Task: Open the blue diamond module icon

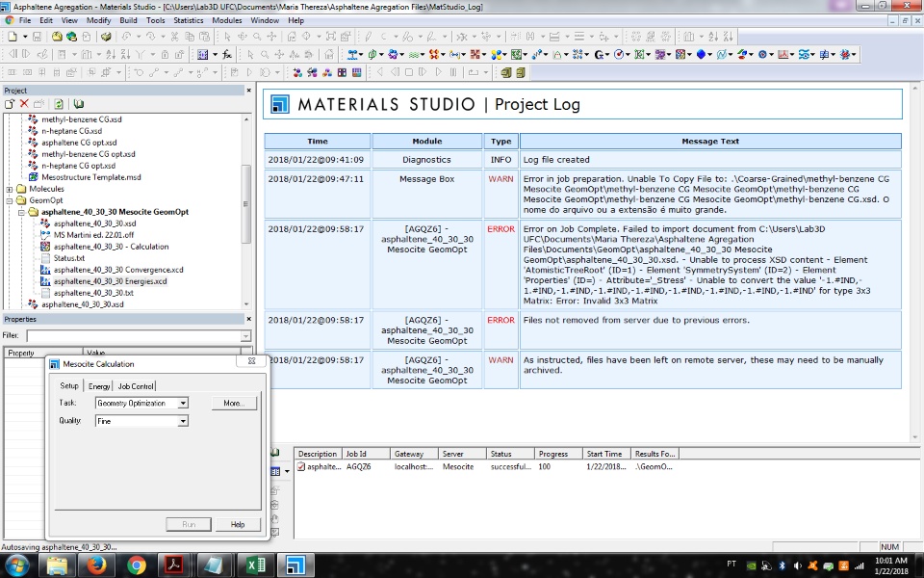Action: click(x=701, y=54)
